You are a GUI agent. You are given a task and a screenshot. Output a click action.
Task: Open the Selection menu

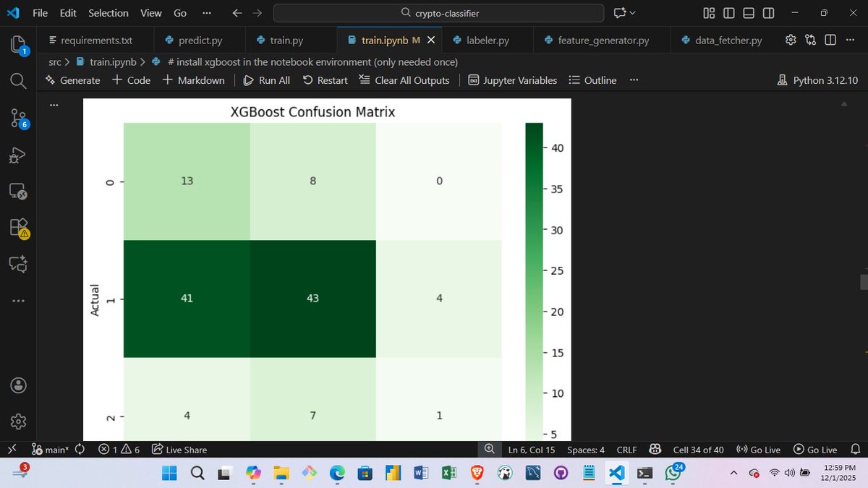click(x=108, y=12)
